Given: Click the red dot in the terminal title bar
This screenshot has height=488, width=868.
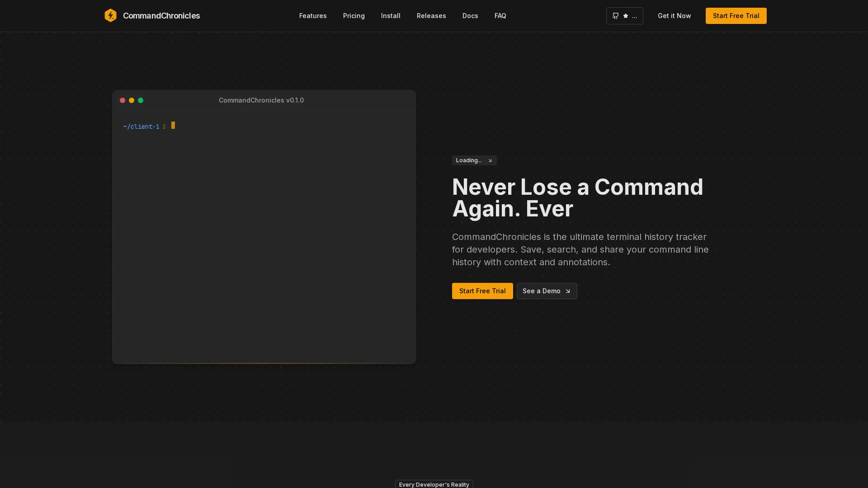Looking at the screenshot, I should click(123, 100).
